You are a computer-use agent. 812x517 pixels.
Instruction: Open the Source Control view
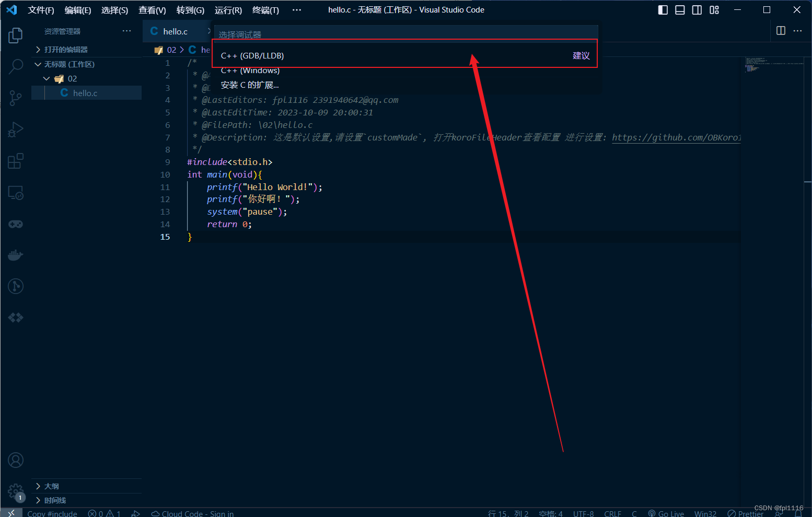pos(16,98)
